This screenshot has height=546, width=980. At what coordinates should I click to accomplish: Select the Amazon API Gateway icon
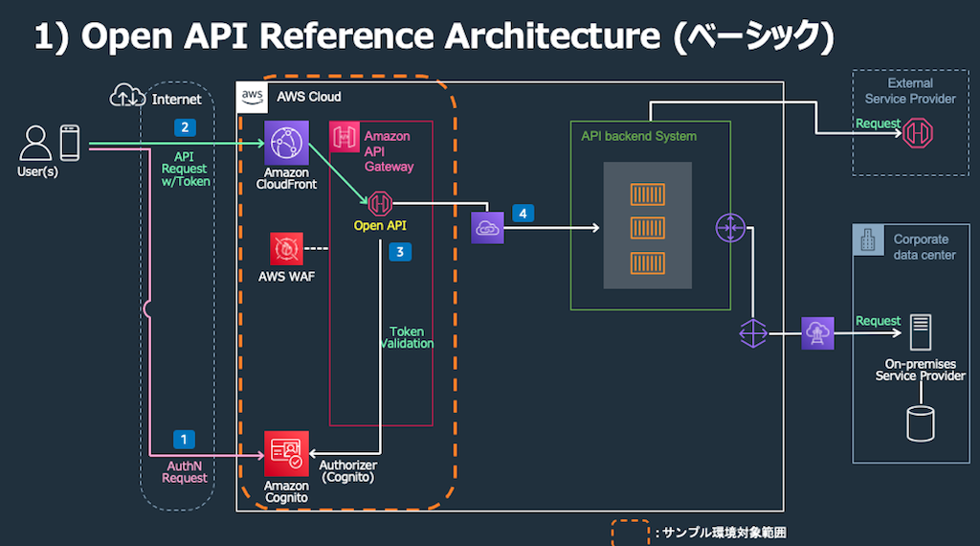click(345, 137)
